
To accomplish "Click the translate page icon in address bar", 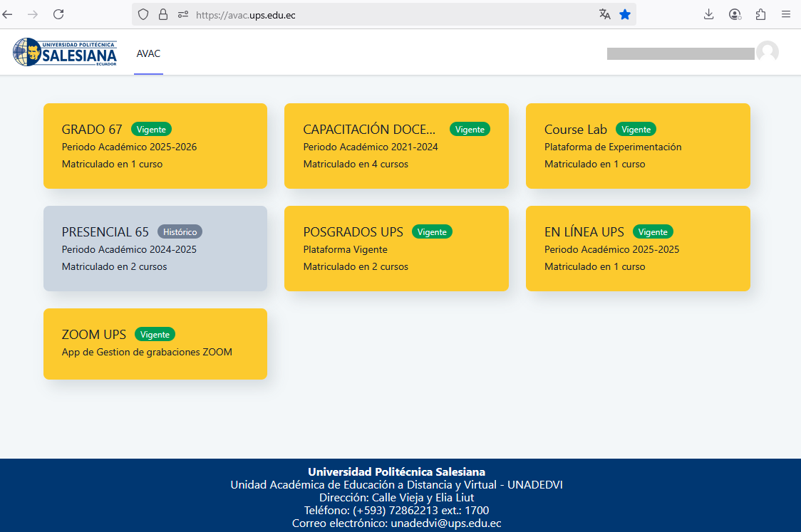I will (x=605, y=14).
